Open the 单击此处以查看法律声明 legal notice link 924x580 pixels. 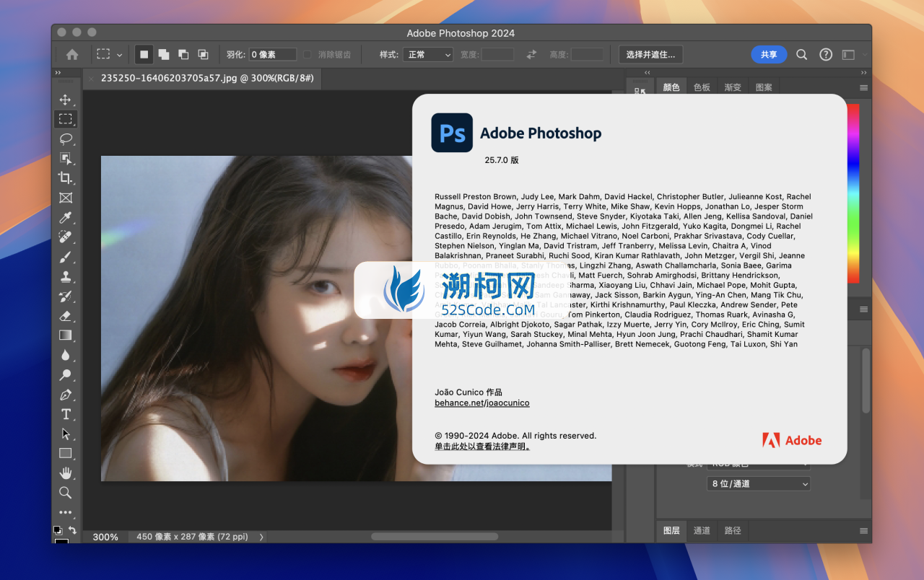[482, 447]
